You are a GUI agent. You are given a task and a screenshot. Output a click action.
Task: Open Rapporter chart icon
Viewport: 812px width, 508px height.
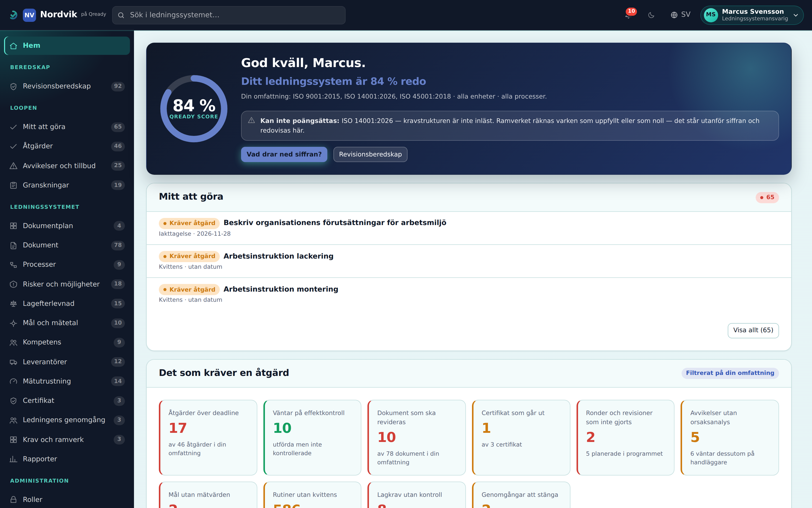13,459
